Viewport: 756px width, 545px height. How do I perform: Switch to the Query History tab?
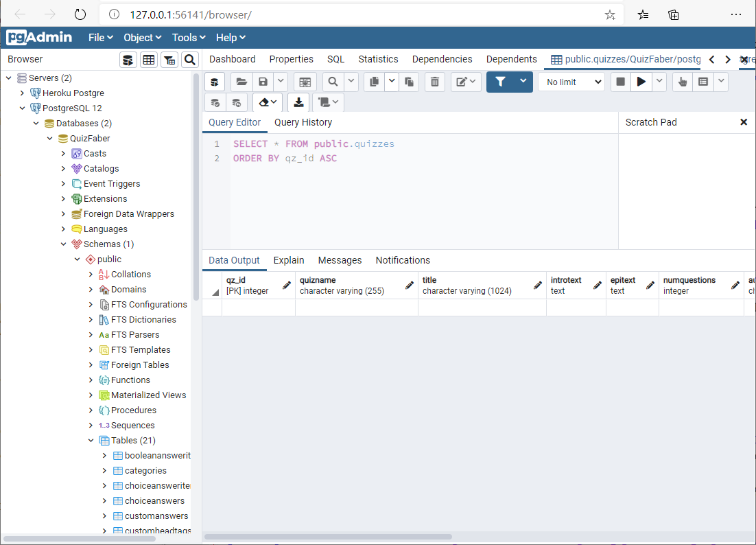point(303,122)
